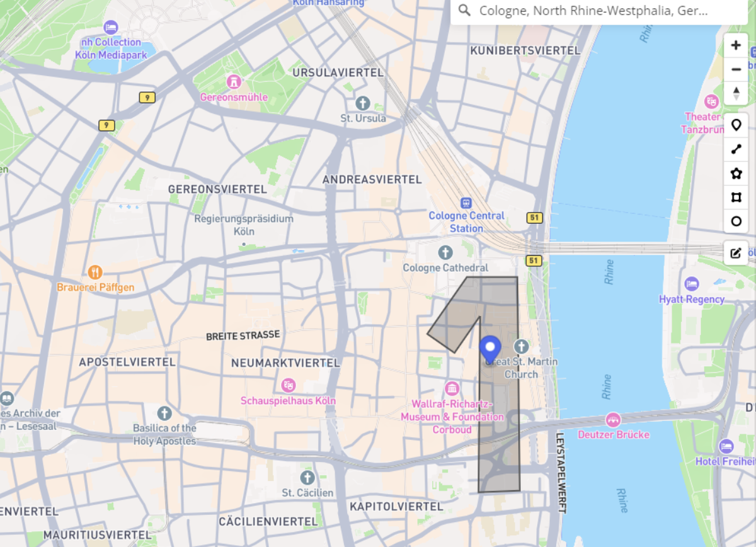Zoom in with the plus button
The width and height of the screenshot is (756, 547).
click(x=736, y=45)
